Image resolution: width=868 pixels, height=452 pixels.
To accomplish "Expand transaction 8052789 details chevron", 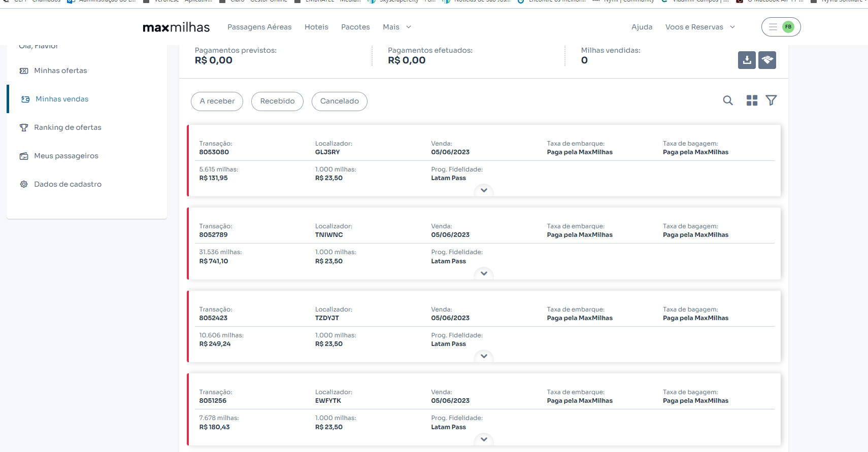I will coord(484,273).
